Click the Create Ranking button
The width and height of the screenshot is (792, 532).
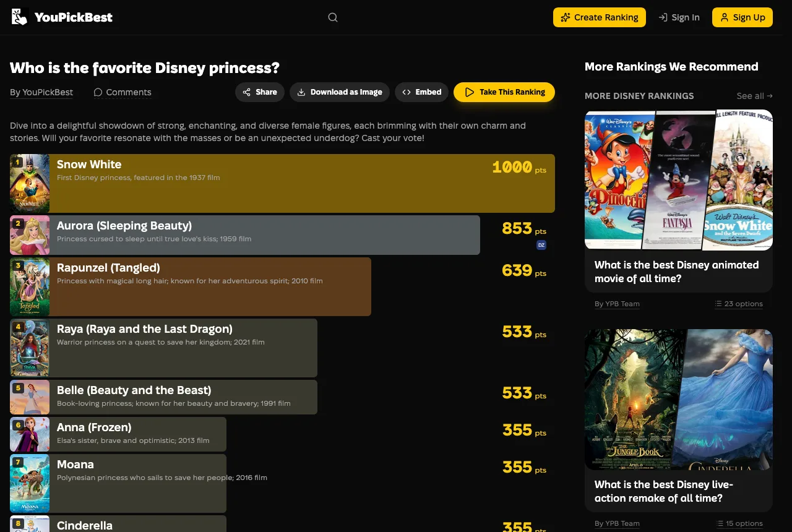point(600,17)
